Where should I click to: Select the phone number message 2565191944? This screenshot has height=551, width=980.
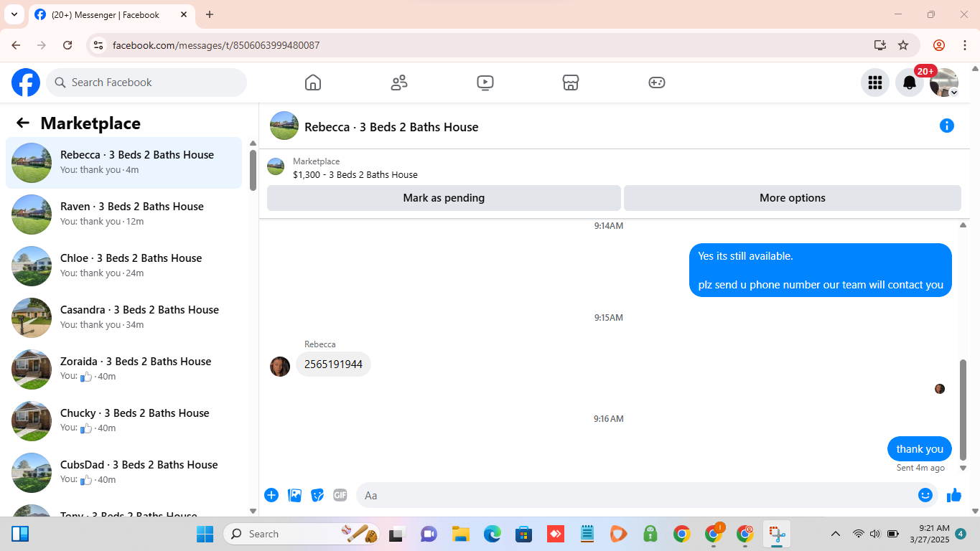(333, 364)
